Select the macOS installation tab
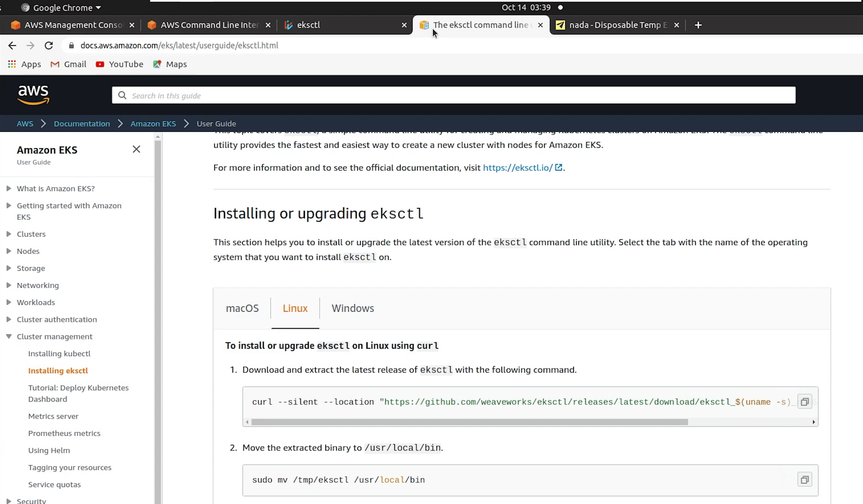863x504 pixels. click(242, 308)
